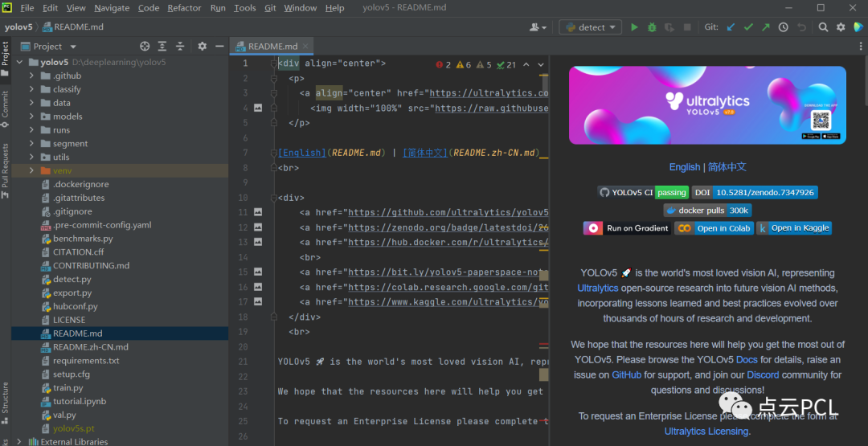This screenshot has height=446, width=868.
Task: Click the Run on Gradient badge
Action: point(627,228)
